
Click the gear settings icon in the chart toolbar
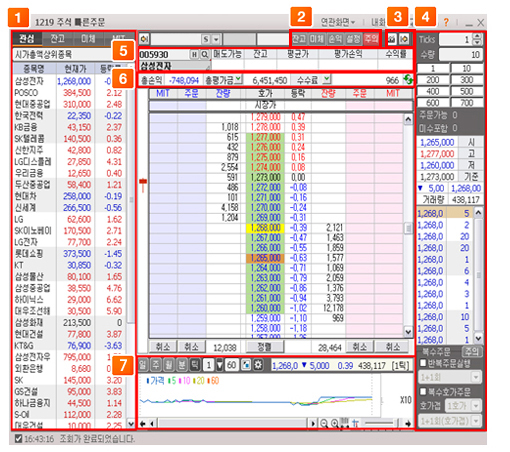pos(258,365)
